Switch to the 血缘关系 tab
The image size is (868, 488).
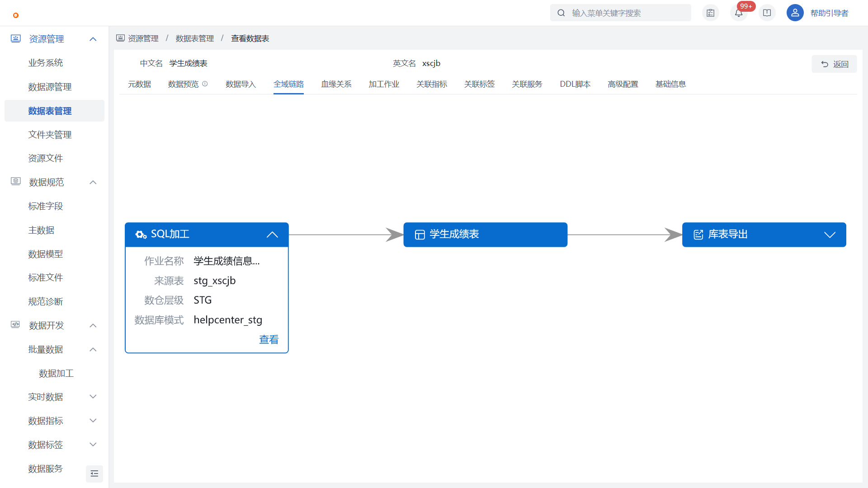336,84
